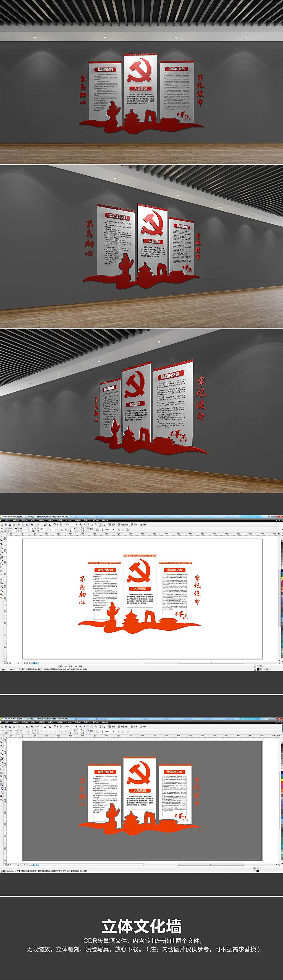
Task: Open 版面(L) menu in white-page CorelDRAW window
Action: (x=33, y=520)
